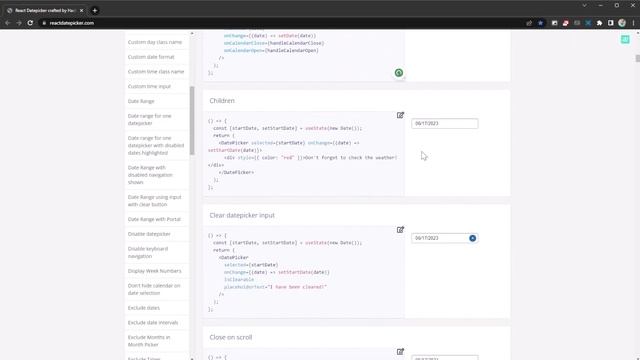This screenshot has height=360, width=640.
Task: Open the Chrome profile avatar
Action: [x=622, y=23]
